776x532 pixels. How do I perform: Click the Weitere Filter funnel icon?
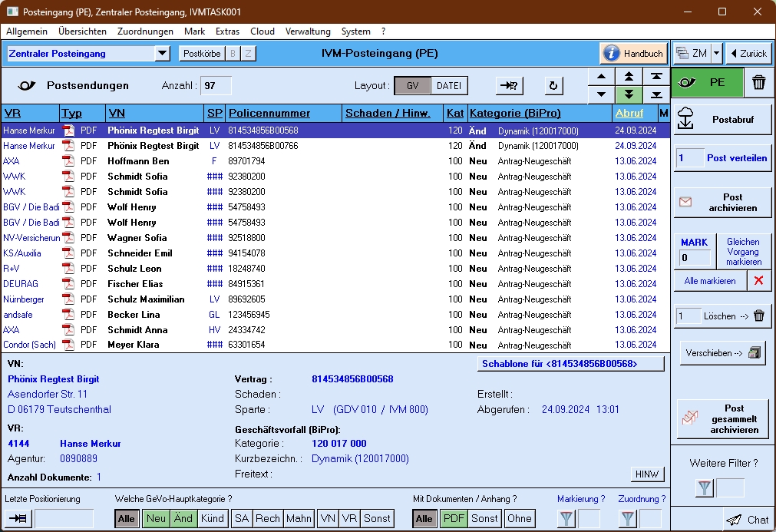(x=705, y=487)
